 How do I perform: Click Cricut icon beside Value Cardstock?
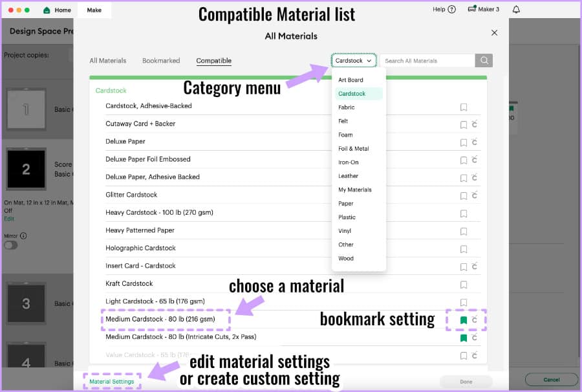click(x=475, y=355)
